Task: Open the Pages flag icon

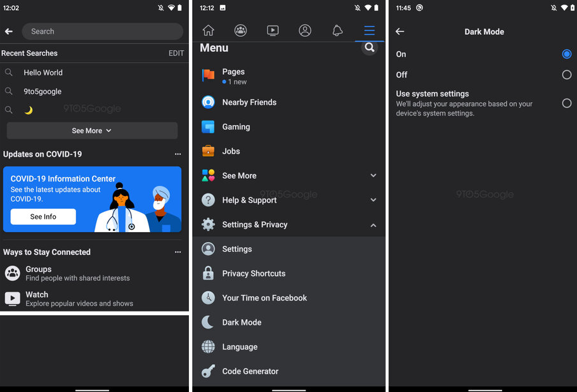Action: click(208, 75)
